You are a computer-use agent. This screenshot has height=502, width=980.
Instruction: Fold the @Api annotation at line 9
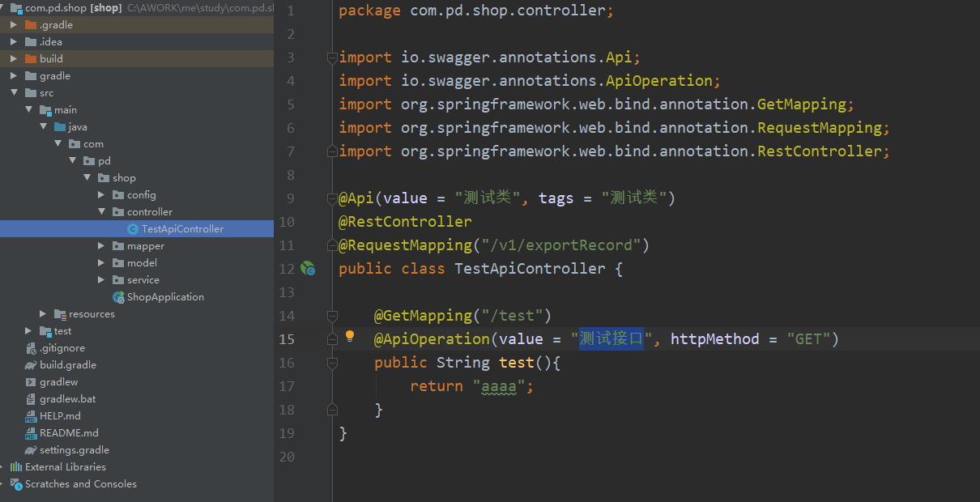pyautogui.click(x=331, y=198)
